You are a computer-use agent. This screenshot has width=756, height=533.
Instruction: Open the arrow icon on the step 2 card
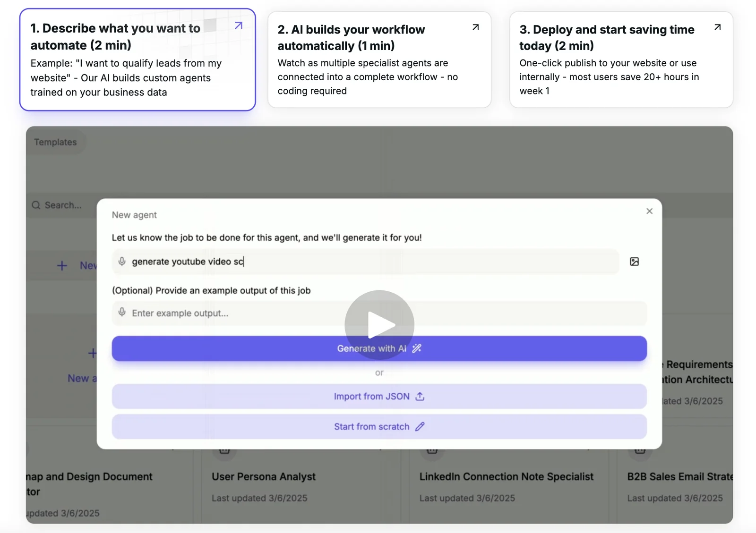point(475,27)
